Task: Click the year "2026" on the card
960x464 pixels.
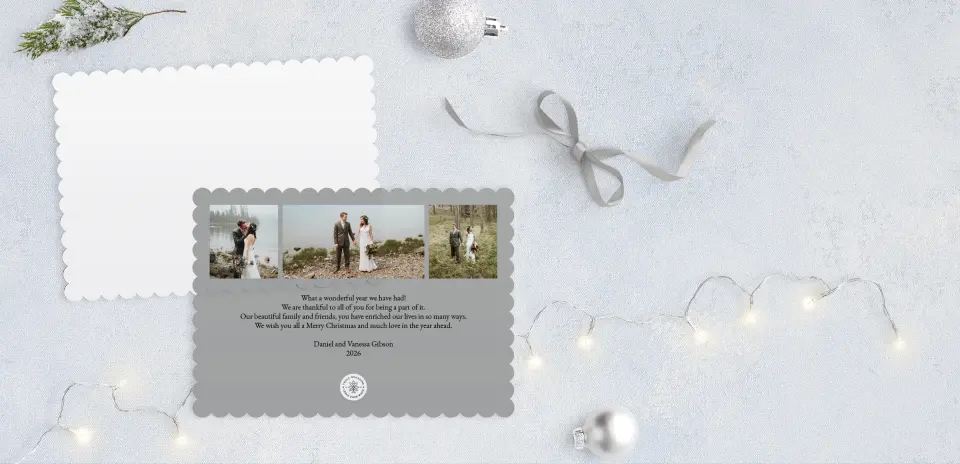Action: [x=353, y=353]
